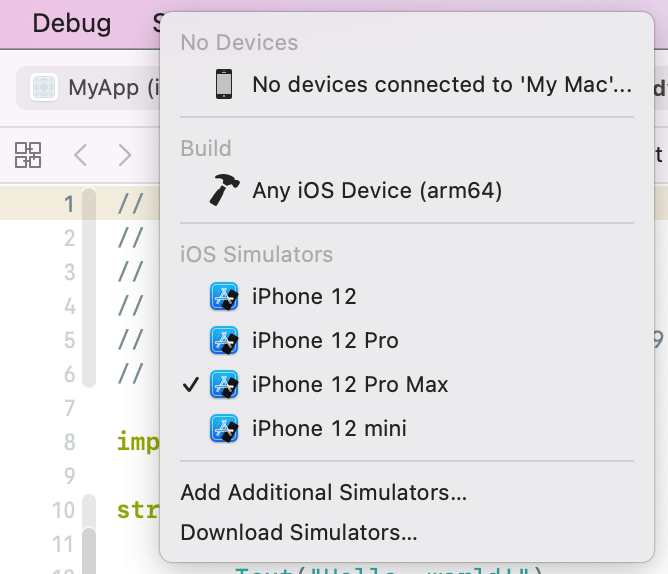Select the checked iPhone 12 Pro Max
The height and width of the screenshot is (574, 668).
pyautogui.click(x=350, y=384)
